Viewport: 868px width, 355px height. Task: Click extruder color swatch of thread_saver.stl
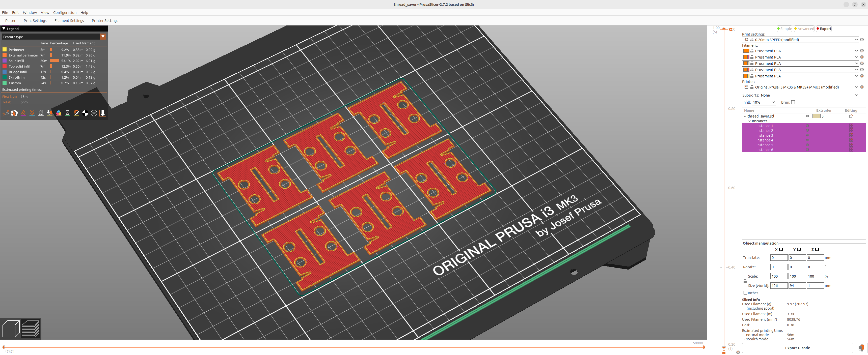tap(816, 116)
